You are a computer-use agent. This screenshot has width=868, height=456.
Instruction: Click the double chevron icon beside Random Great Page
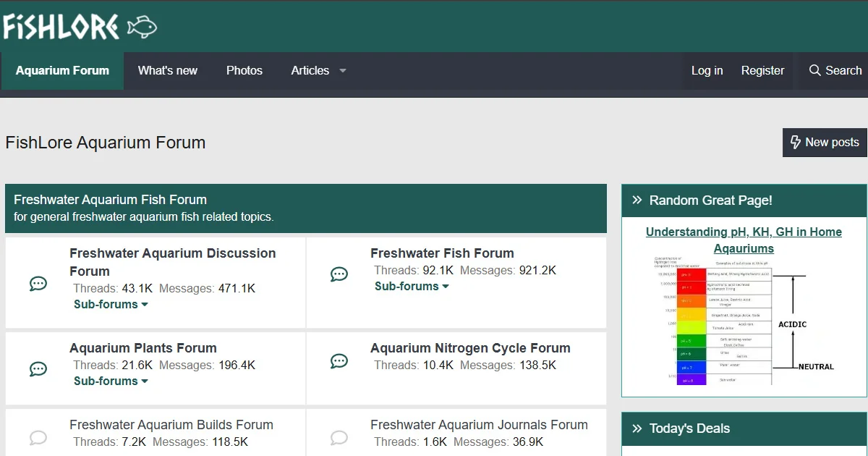pos(637,200)
